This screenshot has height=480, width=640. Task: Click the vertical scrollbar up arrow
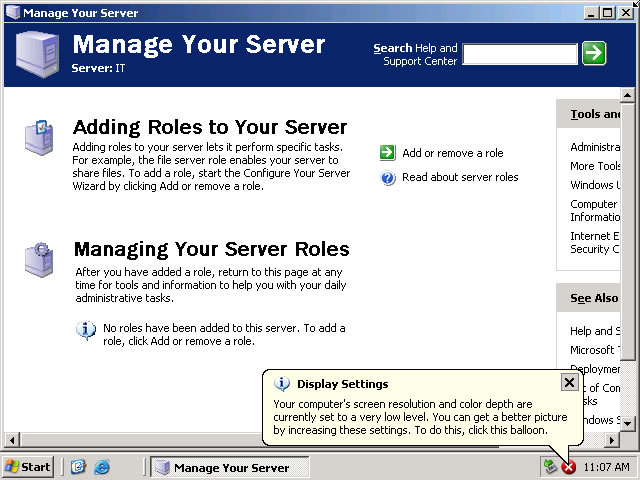627,95
